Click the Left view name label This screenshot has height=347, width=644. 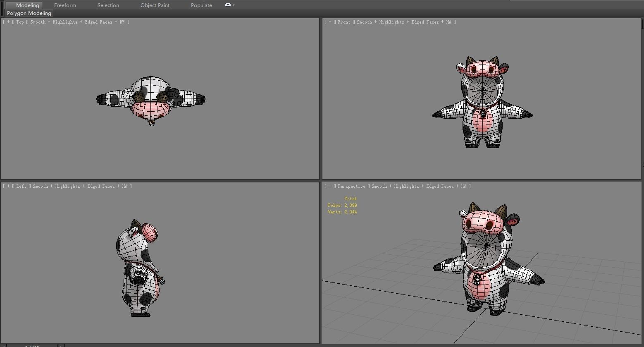21,186
